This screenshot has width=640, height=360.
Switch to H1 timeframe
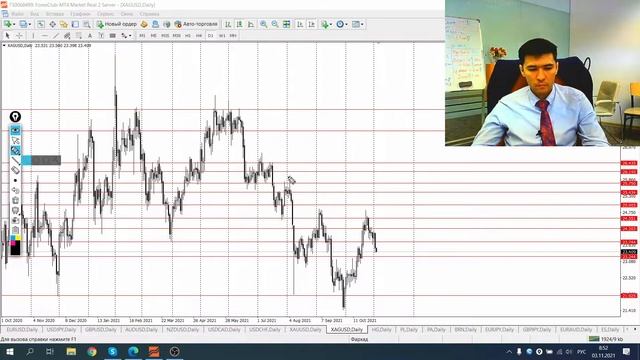(188, 36)
